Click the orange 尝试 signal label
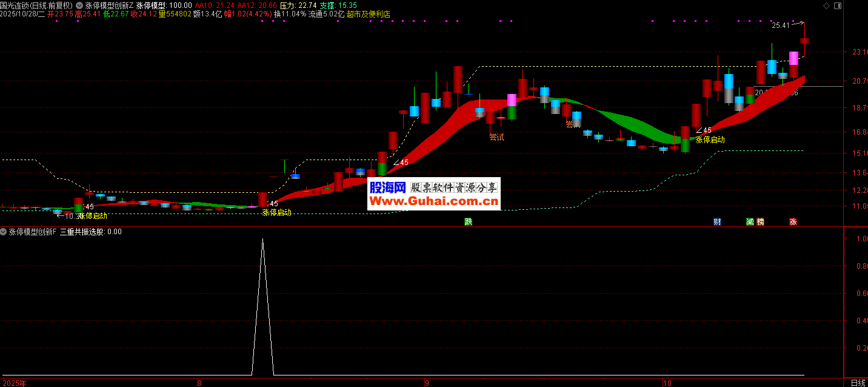This screenshot has height=387, width=868. click(x=496, y=137)
